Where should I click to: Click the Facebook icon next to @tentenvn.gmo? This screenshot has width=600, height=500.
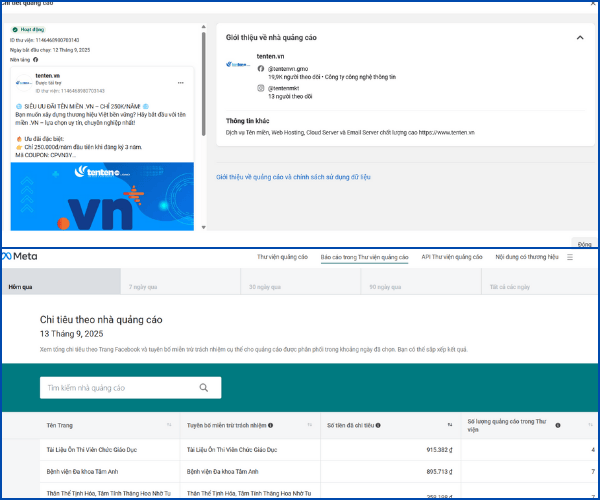(x=261, y=68)
